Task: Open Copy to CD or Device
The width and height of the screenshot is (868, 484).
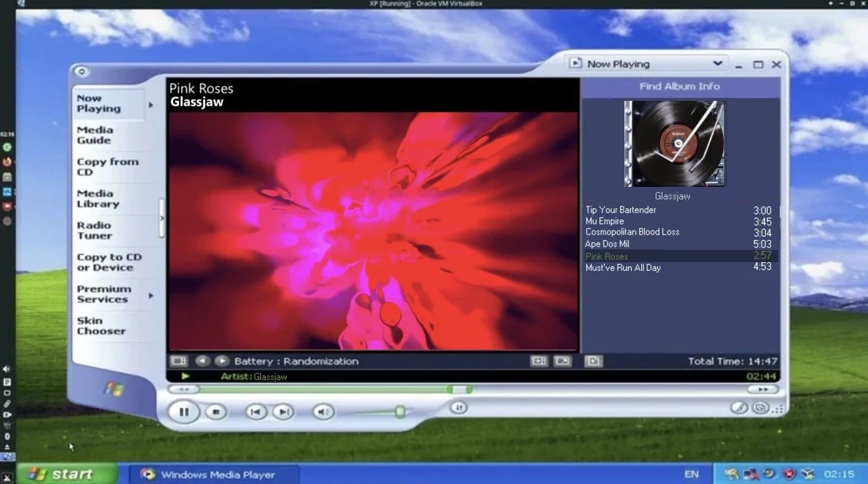Action: pos(109,262)
